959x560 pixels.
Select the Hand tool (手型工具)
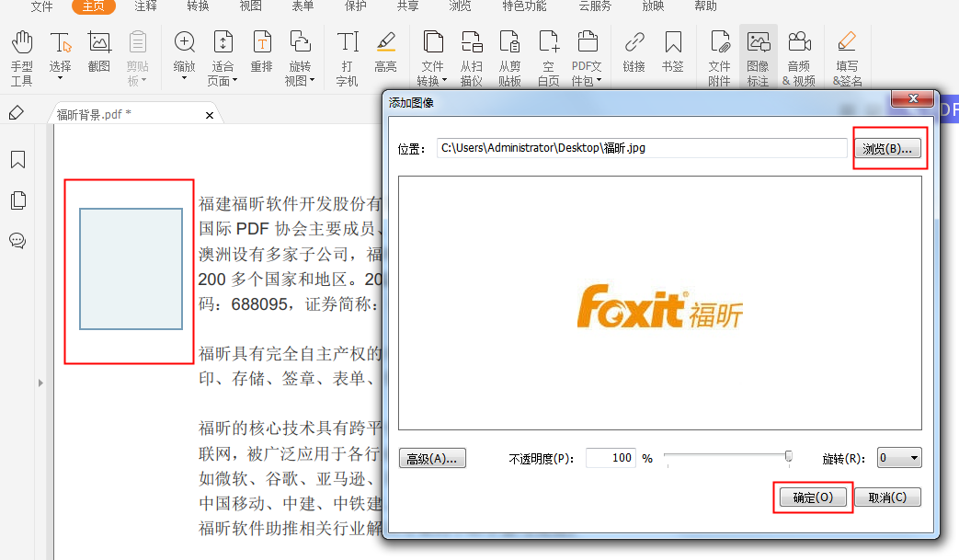20,53
